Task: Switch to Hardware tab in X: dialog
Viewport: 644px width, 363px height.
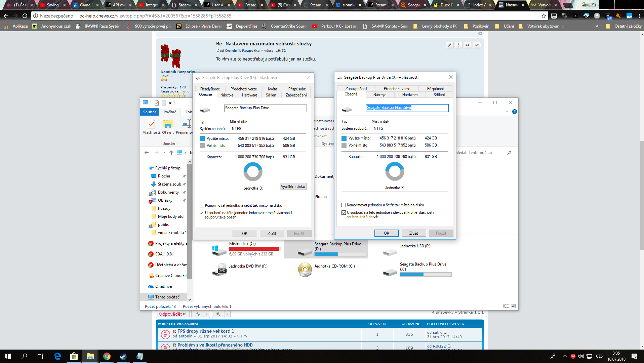Action: coord(410,95)
